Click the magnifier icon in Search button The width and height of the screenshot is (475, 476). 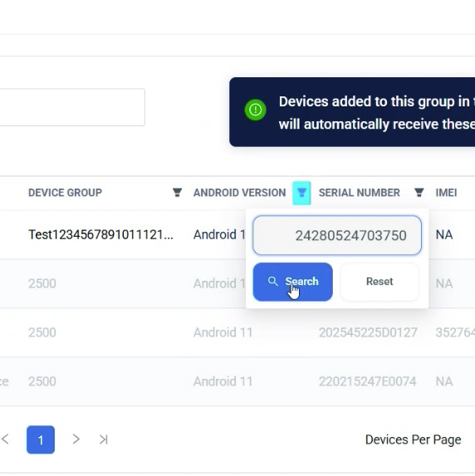(272, 282)
